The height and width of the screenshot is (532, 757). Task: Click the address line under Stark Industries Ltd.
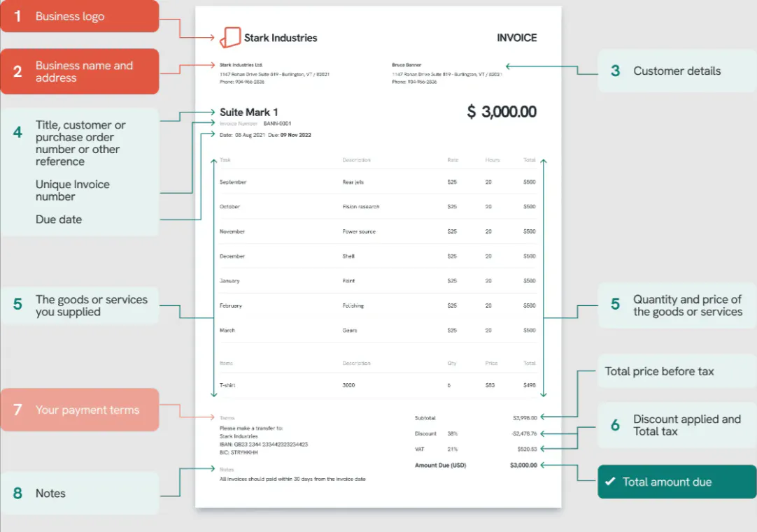[274, 74]
